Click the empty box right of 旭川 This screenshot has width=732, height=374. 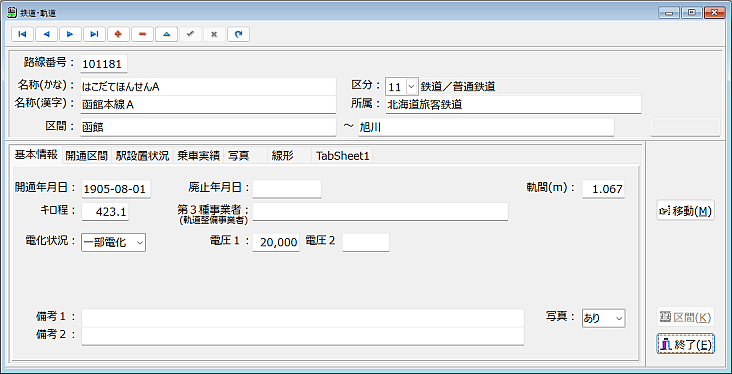pyautogui.click(x=686, y=127)
